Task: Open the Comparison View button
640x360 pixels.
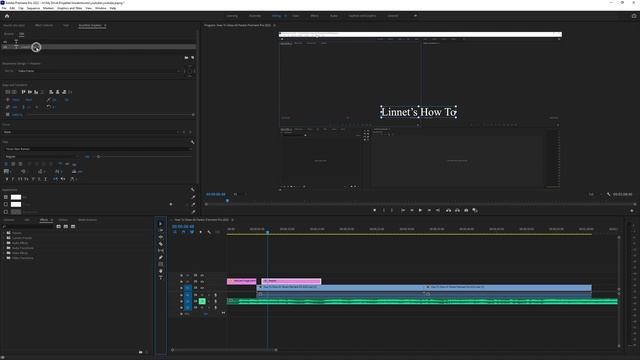Action: (475, 210)
